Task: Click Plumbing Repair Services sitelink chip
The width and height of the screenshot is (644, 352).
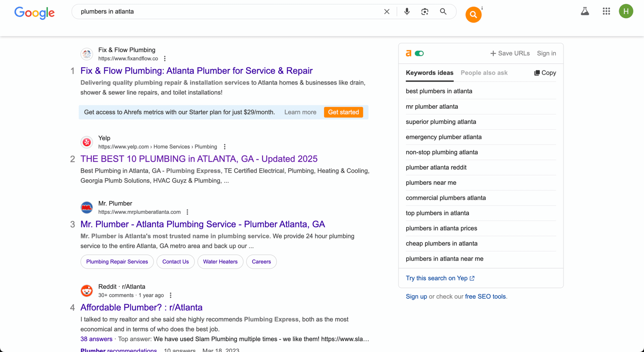Action: [x=117, y=262]
